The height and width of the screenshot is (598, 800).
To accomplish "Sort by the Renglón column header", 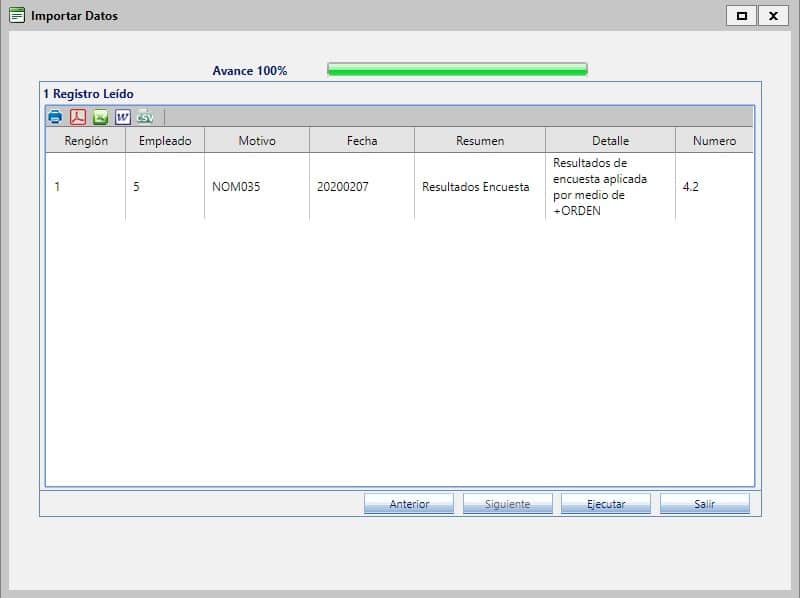I will coord(86,141).
